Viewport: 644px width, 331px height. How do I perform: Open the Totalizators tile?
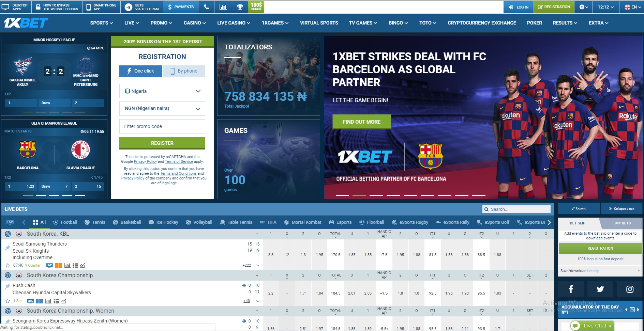tap(268, 76)
